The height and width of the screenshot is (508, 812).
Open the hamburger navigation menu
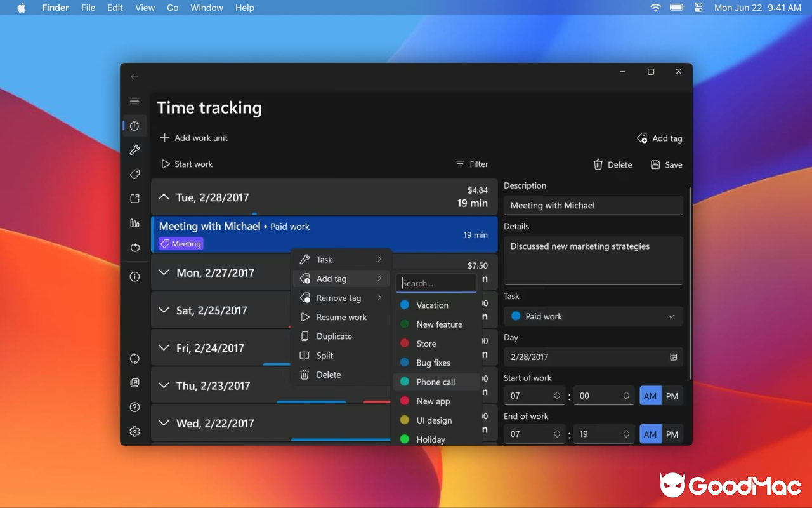(x=134, y=101)
